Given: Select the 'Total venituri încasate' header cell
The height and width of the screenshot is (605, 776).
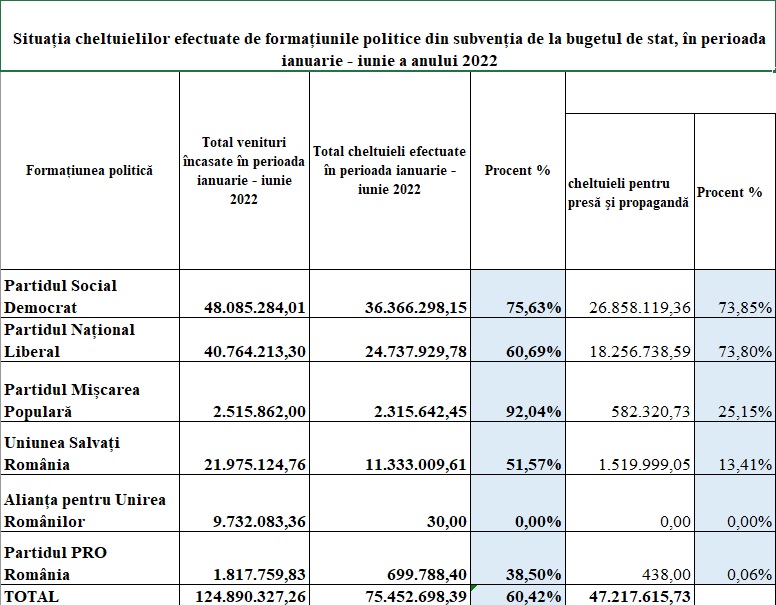Looking at the screenshot, I should tap(244, 171).
